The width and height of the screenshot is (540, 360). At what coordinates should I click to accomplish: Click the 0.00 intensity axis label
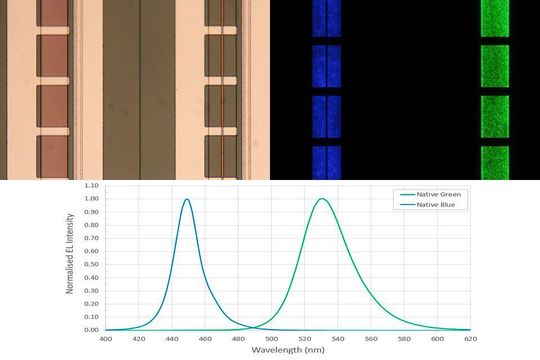pos(91,330)
